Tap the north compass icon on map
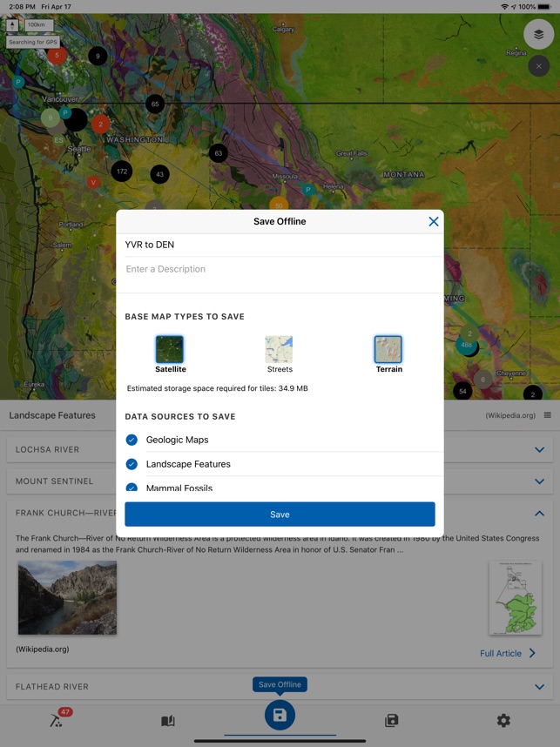This screenshot has width=560, height=747. click(13, 24)
